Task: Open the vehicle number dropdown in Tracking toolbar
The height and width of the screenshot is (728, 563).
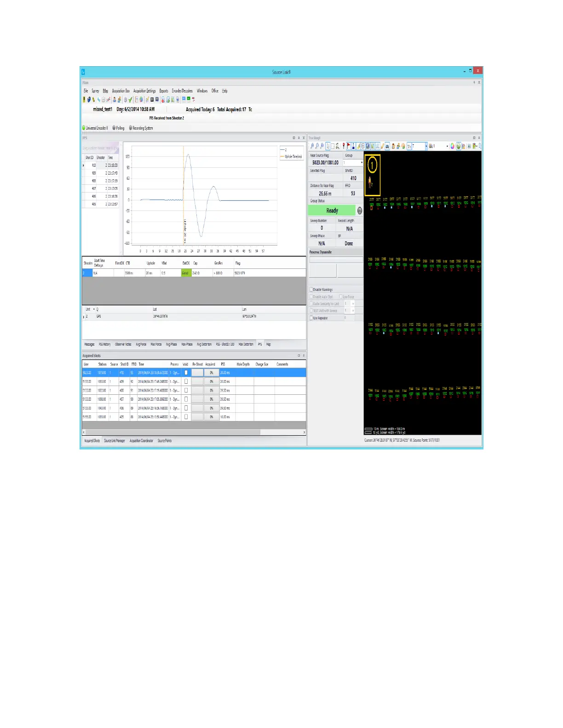Action: [x=447, y=146]
